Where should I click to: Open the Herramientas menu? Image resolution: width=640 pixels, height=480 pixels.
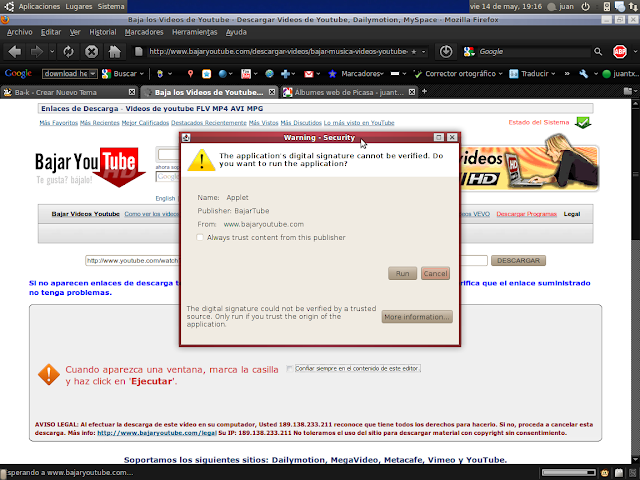194,32
